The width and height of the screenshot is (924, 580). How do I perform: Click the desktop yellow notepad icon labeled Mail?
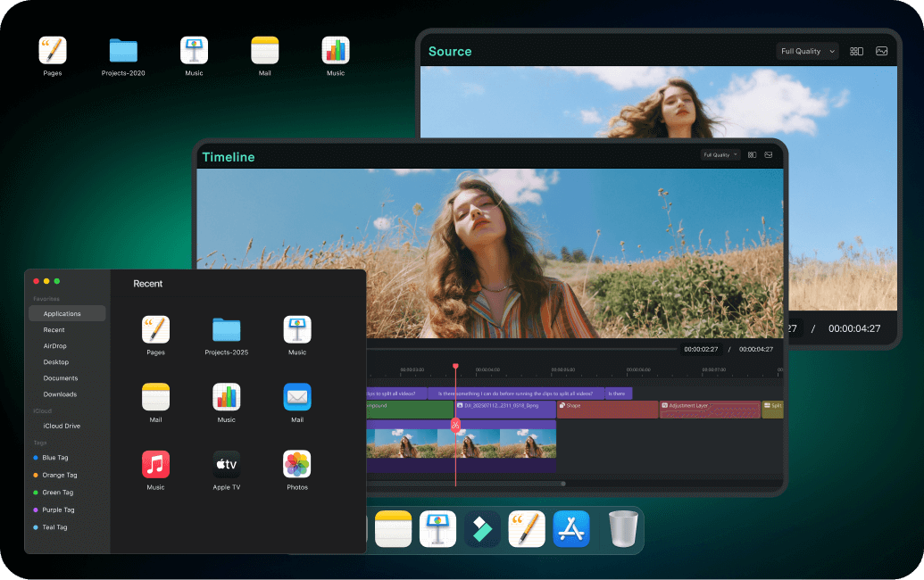pyautogui.click(x=264, y=50)
